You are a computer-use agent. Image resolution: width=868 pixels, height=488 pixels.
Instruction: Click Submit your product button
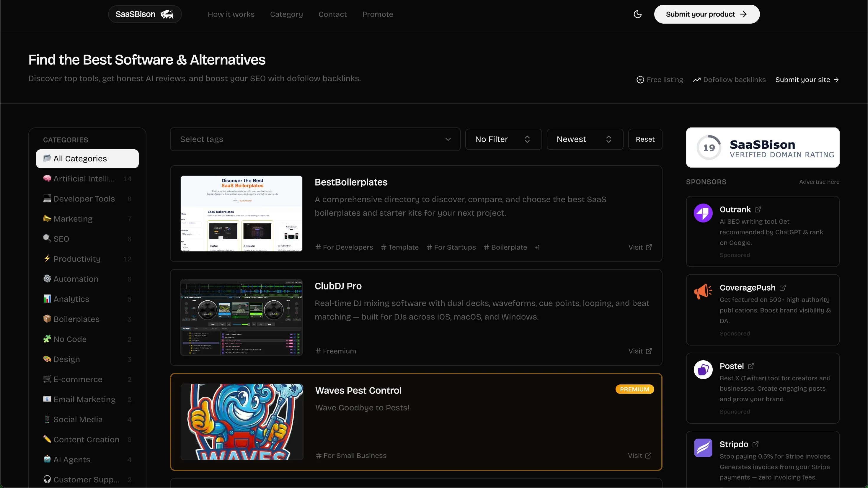707,14
